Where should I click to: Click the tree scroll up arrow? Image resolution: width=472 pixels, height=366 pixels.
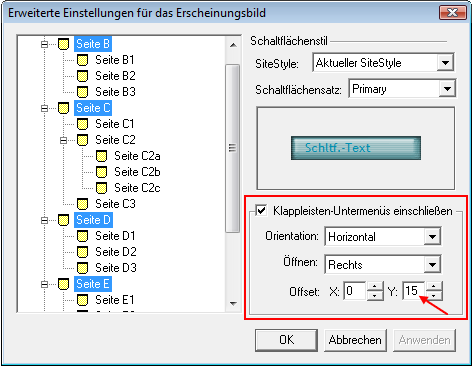(233, 45)
